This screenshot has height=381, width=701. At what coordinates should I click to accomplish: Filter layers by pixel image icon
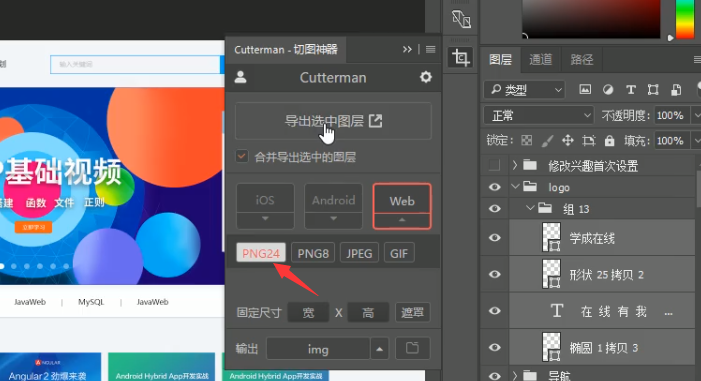pos(585,89)
